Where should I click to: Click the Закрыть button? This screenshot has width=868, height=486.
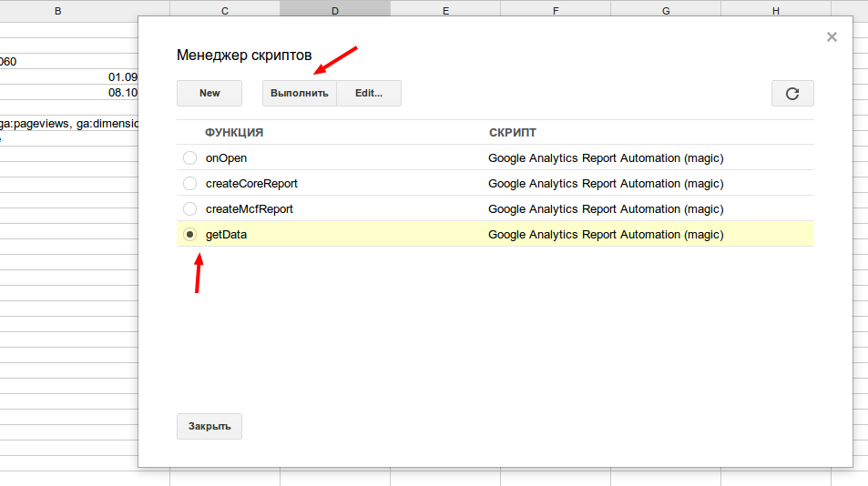click(209, 426)
